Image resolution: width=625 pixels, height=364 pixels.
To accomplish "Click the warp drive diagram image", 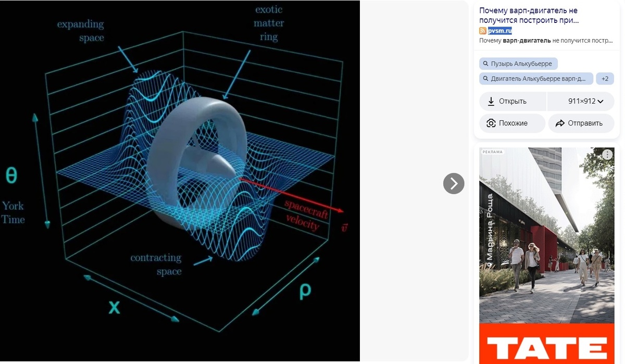I will tap(180, 181).
